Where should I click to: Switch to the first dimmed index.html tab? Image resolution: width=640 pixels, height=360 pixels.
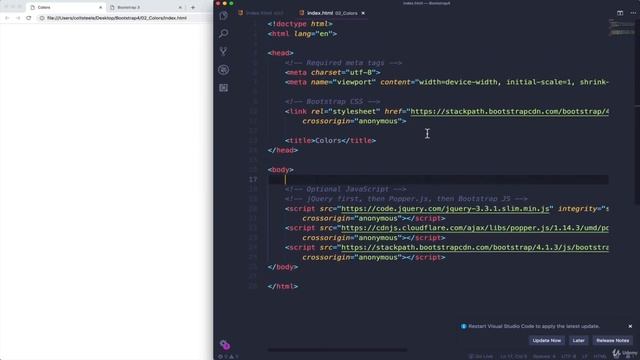pos(261,13)
